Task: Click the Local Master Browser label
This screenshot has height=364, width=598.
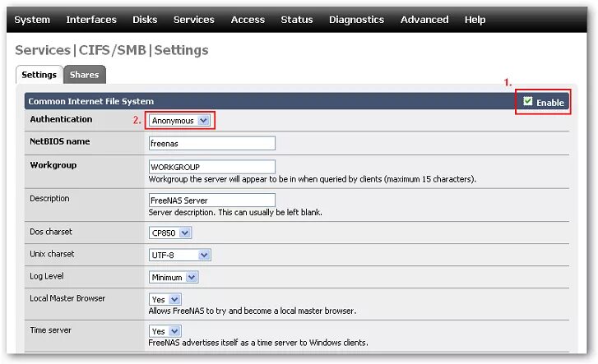Action: [x=67, y=298]
